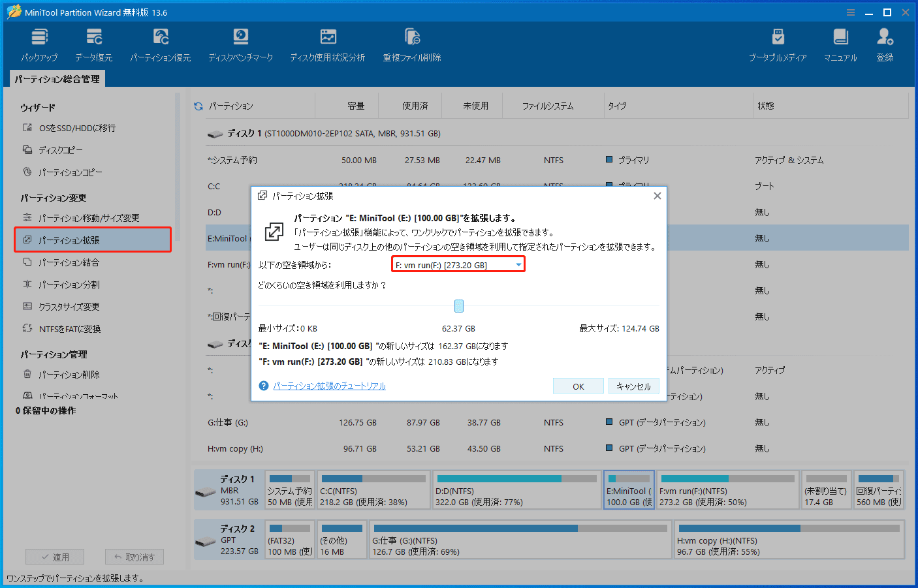Screen dimensions: 918x588
Task: Click キャンセル in the extend dialog
Action: coord(633,386)
